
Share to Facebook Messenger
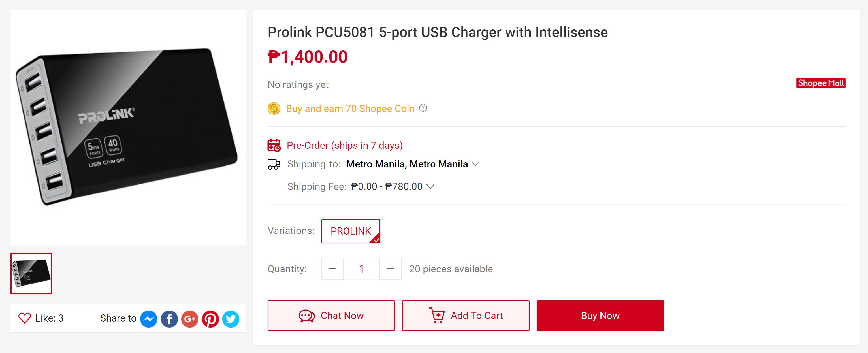click(149, 319)
